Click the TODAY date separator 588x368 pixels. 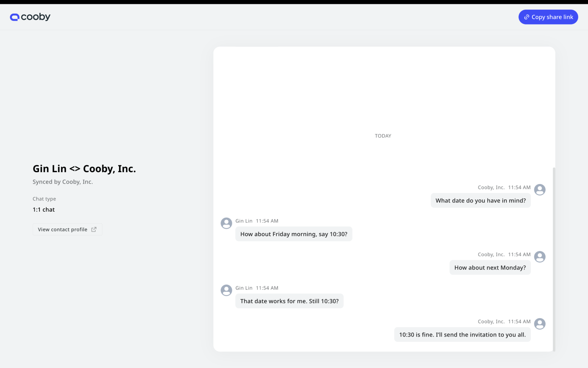[x=383, y=136]
